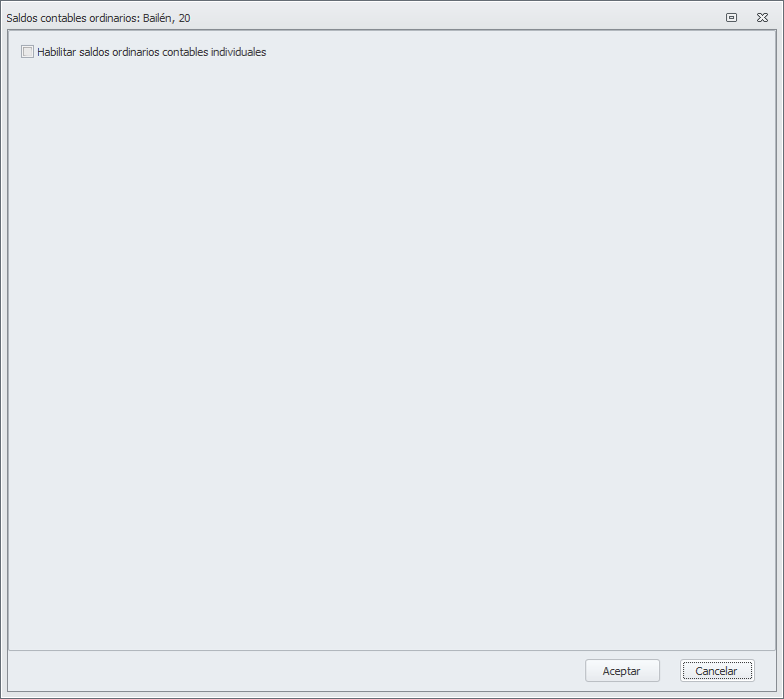Dismiss dialog using Cancelar
The height and width of the screenshot is (699, 784).
pos(717,670)
